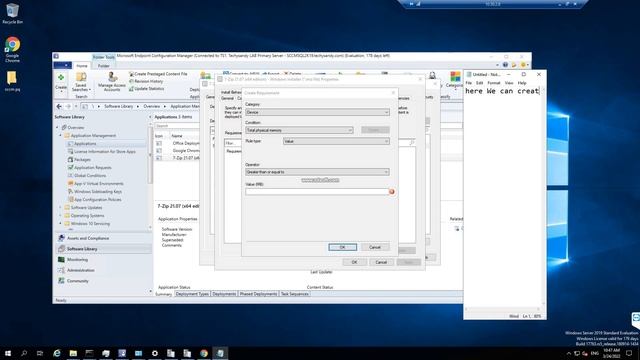Switch to the Deployments tab

pos(224,294)
